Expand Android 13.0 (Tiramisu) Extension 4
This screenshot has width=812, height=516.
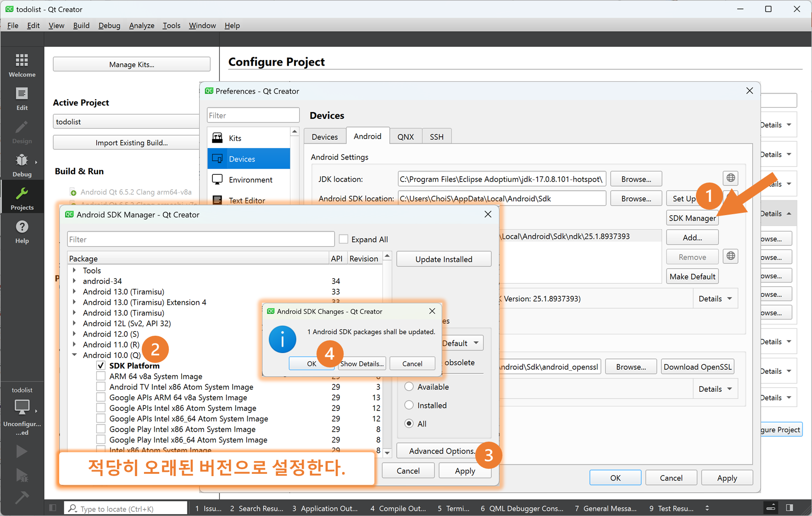(x=74, y=302)
